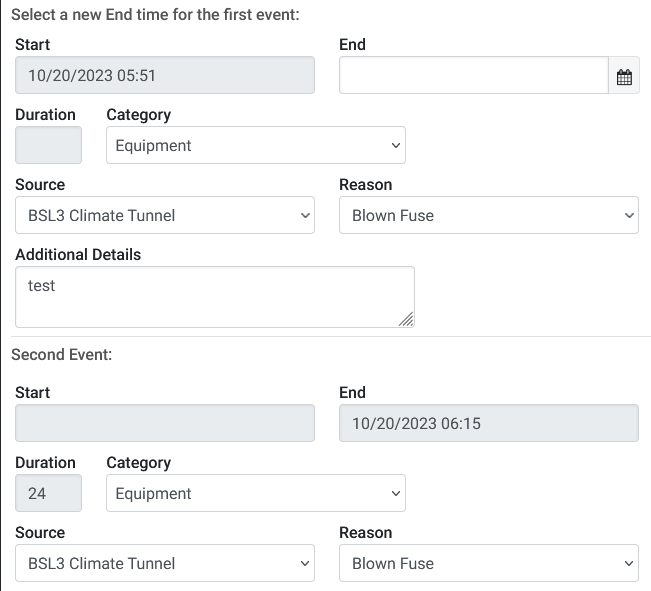This screenshot has width=651, height=591.
Task: Click the Second Event's empty Start field
Action: [165, 423]
